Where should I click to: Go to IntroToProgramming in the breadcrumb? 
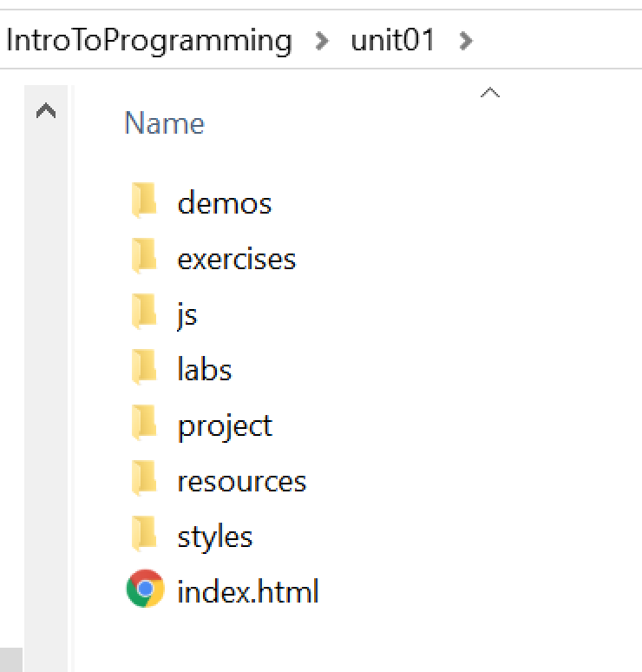pyautogui.click(x=149, y=41)
